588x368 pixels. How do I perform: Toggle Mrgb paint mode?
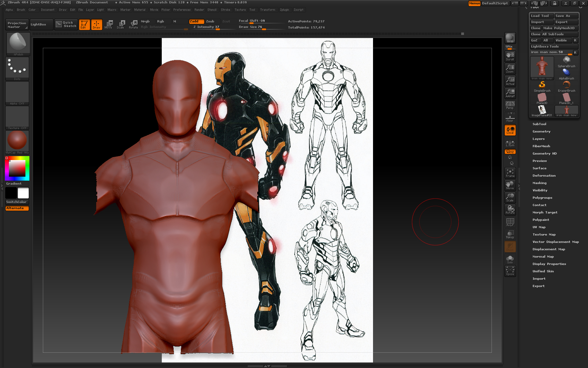(147, 21)
